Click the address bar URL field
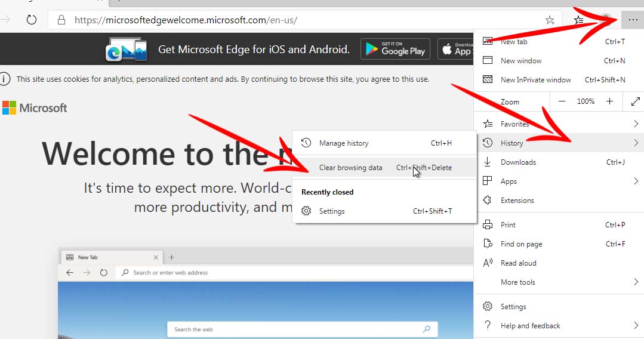 pyautogui.click(x=298, y=20)
